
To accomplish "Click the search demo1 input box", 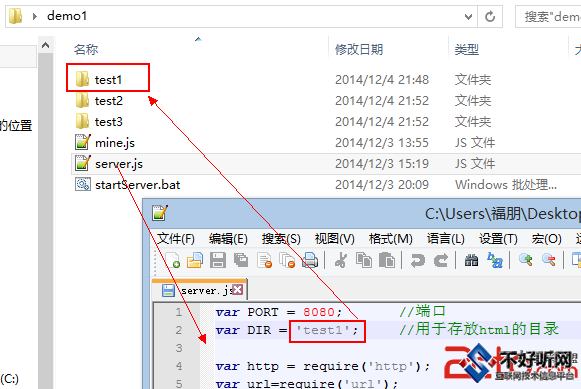I will pyautogui.click(x=549, y=17).
